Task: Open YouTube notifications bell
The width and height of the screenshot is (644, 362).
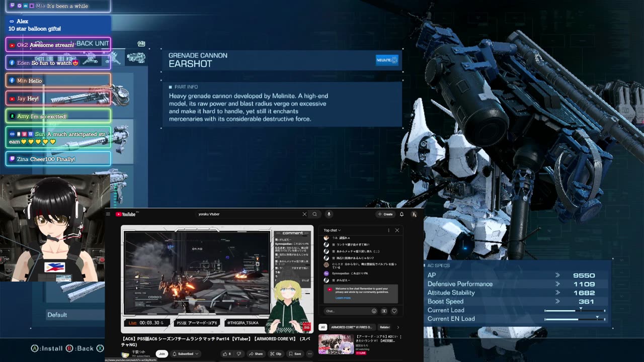Action: [401, 214]
